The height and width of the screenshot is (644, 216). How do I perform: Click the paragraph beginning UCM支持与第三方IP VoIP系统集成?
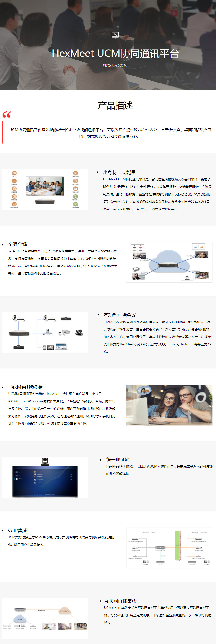tap(61, 541)
